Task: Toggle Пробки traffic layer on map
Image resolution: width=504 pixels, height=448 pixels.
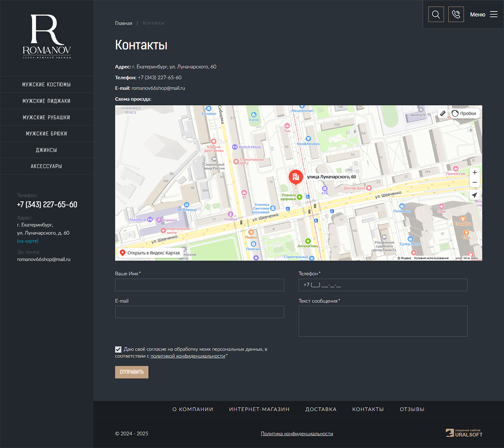Action: coord(464,113)
